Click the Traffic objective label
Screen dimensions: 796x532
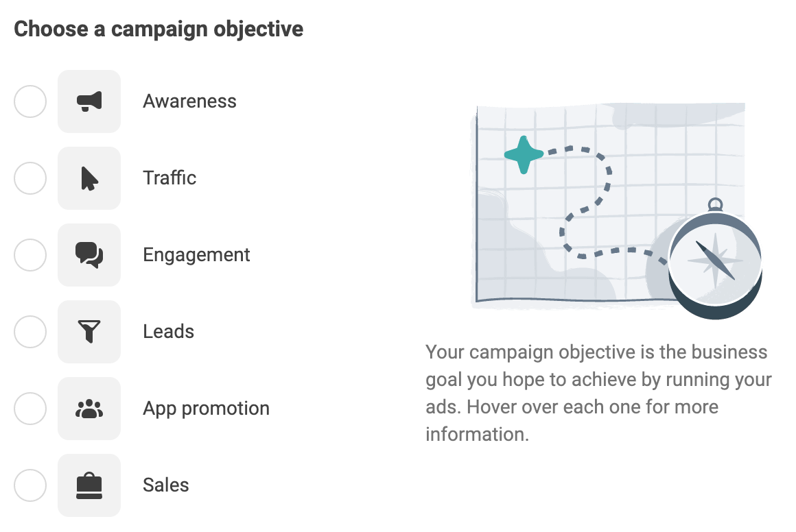click(169, 178)
